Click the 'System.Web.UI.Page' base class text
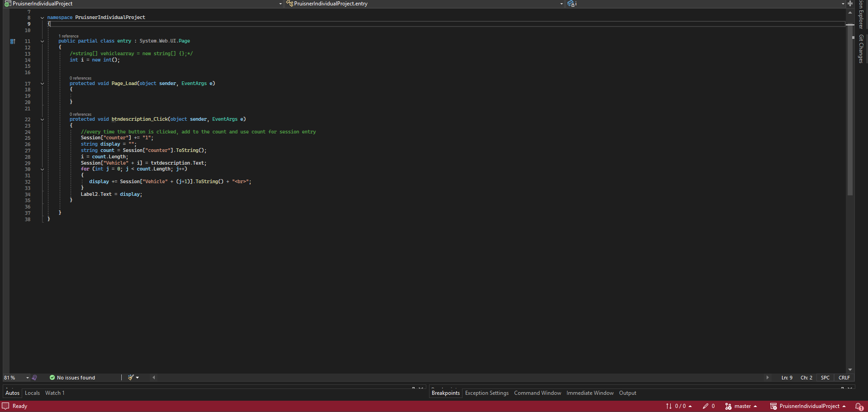This screenshot has width=868, height=412. click(165, 41)
